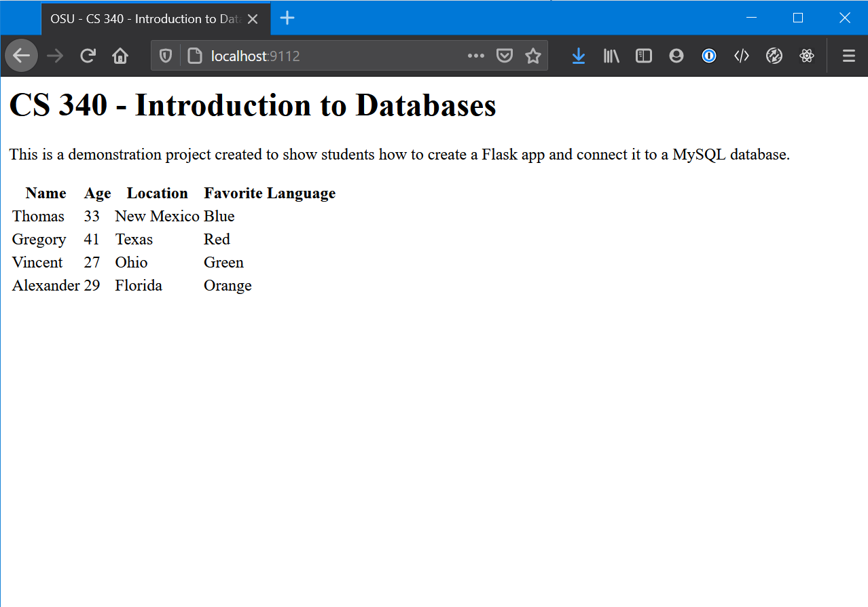This screenshot has width=868, height=607.
Task: Bookmark this page with the star
Action: (x=533, y=56)
